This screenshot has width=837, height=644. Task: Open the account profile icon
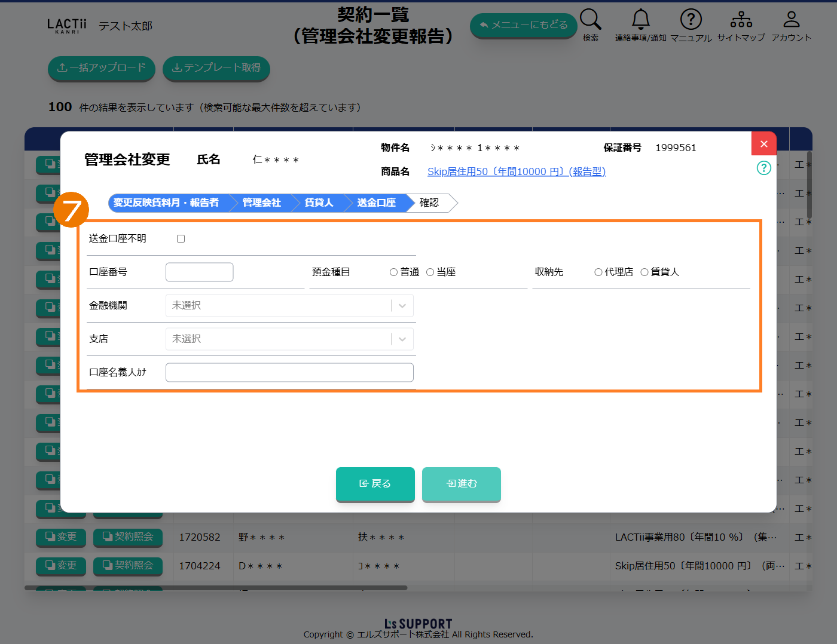click(791, 20)
